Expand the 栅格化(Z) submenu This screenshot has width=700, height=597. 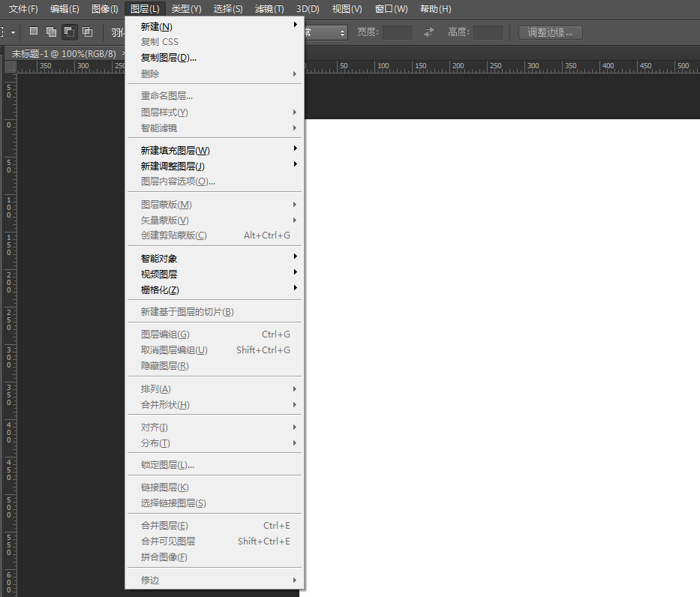(x=215, y=290)
